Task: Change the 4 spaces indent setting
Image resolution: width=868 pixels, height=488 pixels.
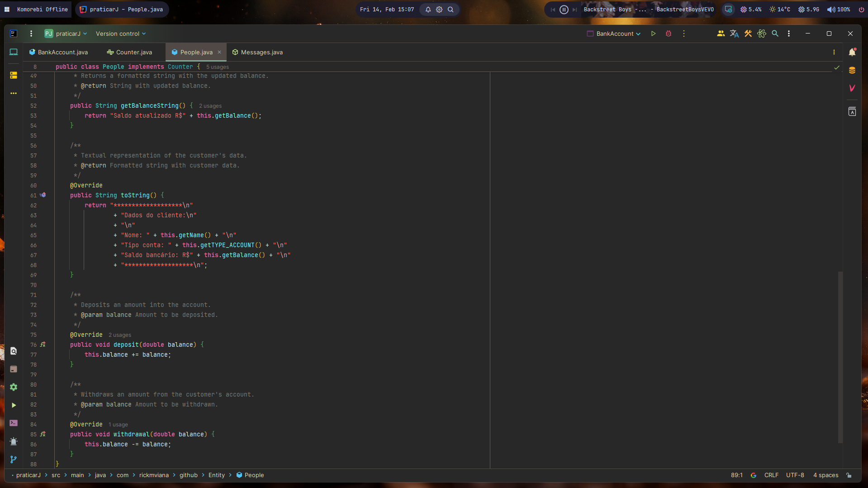Action: 825,475
